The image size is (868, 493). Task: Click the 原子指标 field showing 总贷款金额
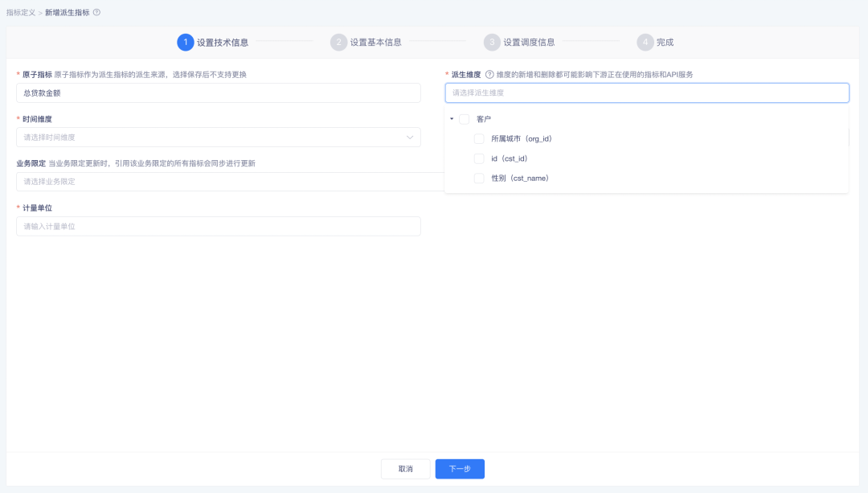(218, 93)
